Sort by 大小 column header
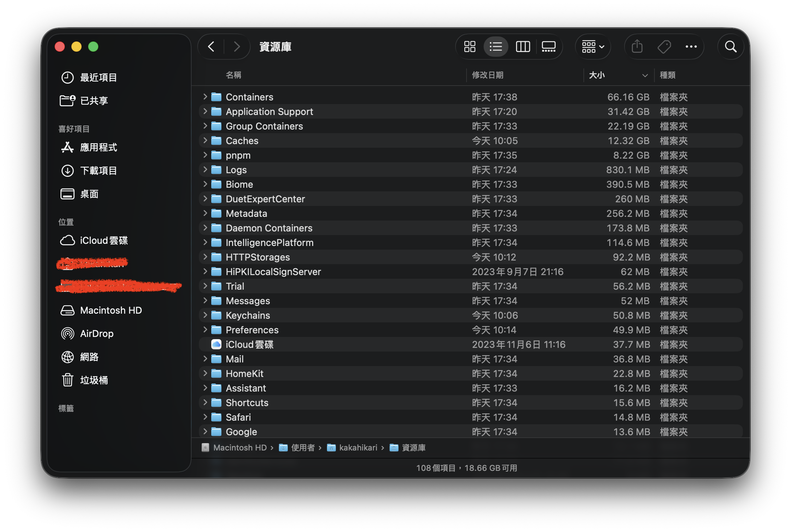 (x=597, y=75)
